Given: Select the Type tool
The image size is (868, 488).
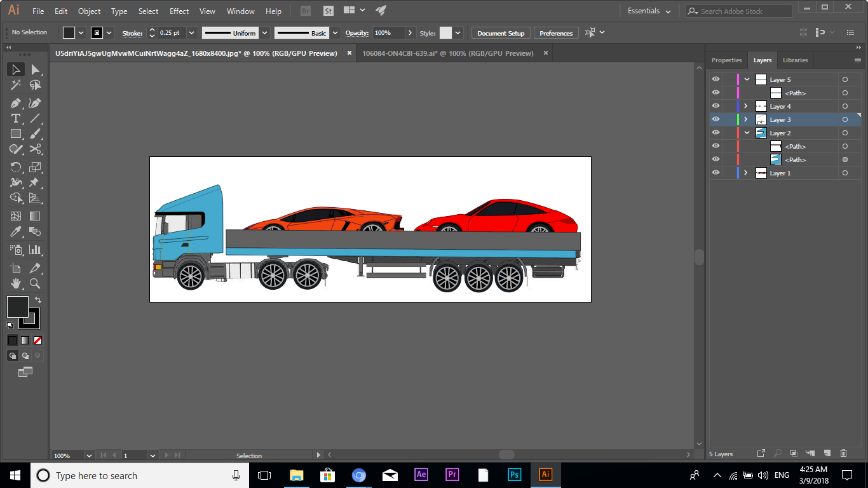Looking at the screenshot, I should coord(16,119).
